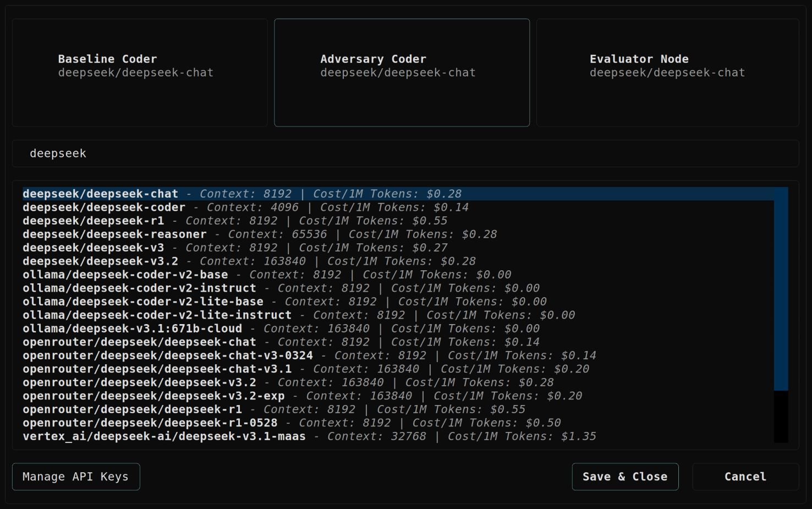Cancel the model selection dialog

[745, 477]
